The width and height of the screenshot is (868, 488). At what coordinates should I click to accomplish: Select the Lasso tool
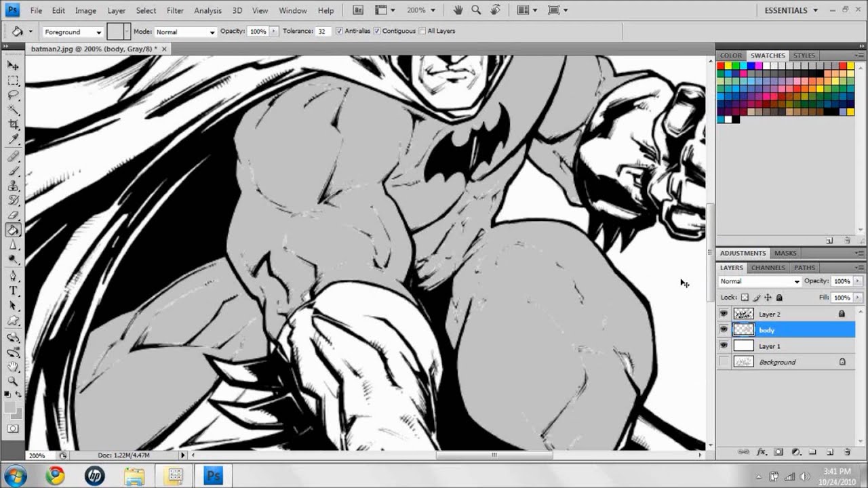click(13, 95)
